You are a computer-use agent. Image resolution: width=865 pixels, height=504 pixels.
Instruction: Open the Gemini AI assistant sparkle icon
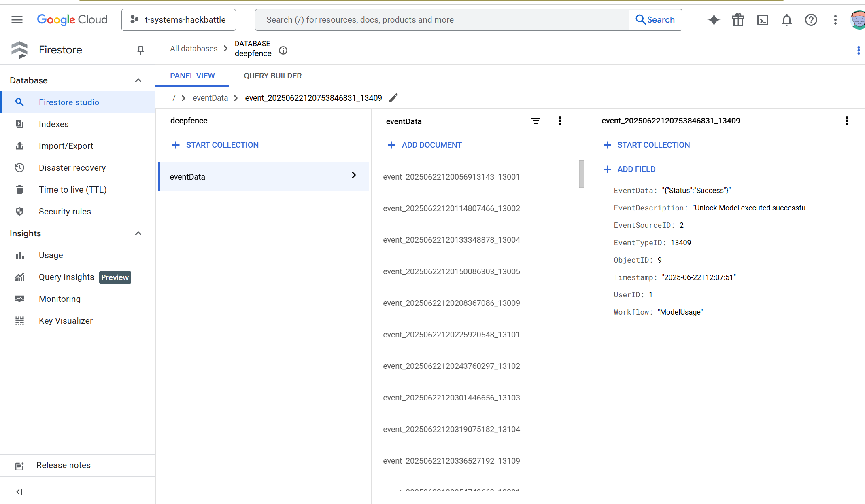tap(714, 20)
